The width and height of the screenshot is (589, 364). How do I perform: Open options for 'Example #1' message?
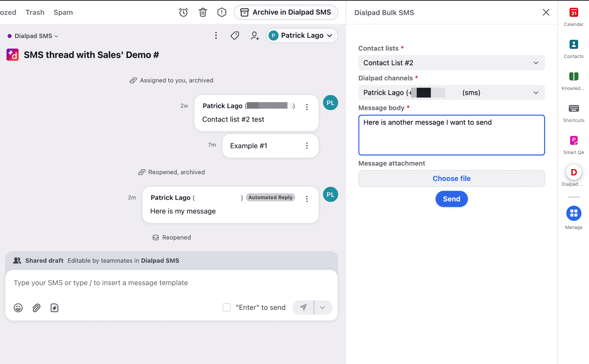coord(307,146)
